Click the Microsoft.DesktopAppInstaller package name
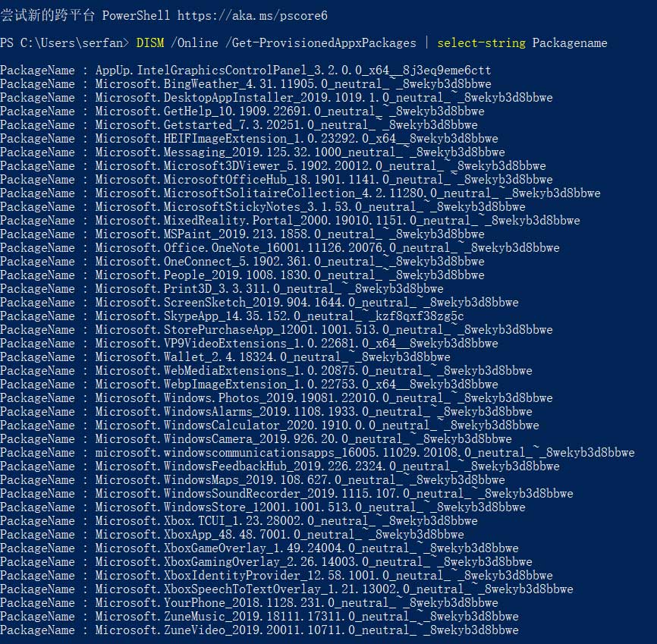The image size is (657, 644). point(324,98)
